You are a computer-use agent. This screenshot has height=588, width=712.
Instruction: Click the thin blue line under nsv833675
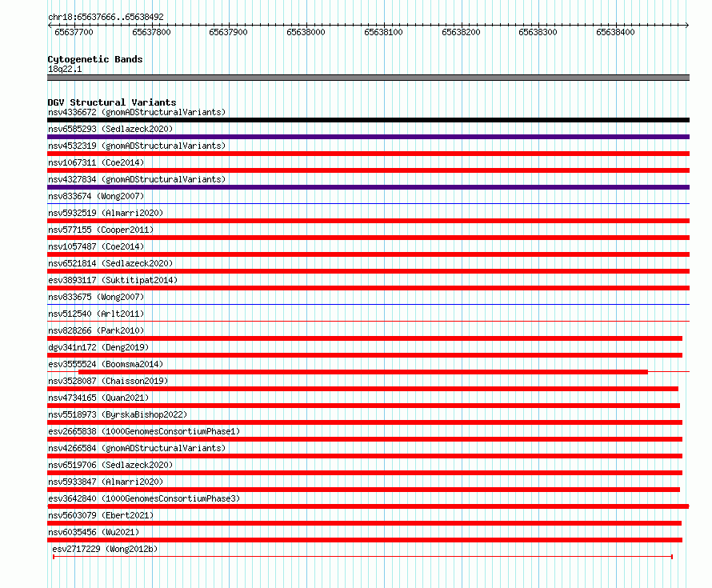368,304
